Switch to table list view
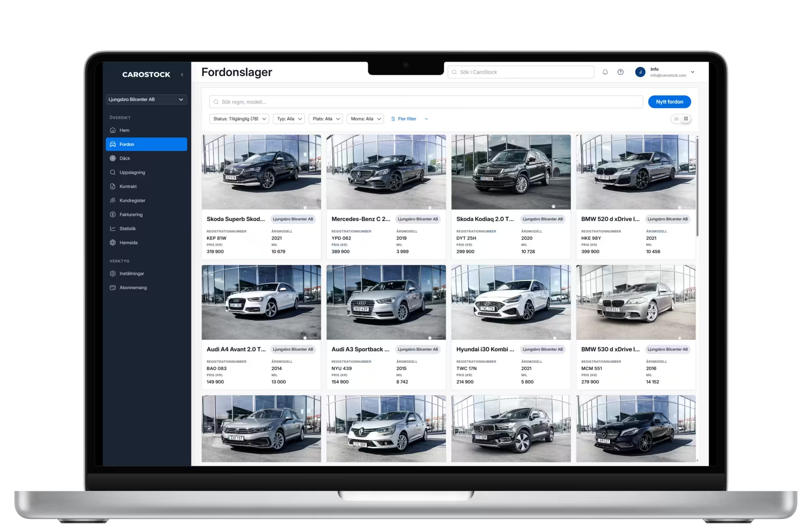Image resolution: width=812 pixels, height=528 pixels. click(x=676, y=119)
